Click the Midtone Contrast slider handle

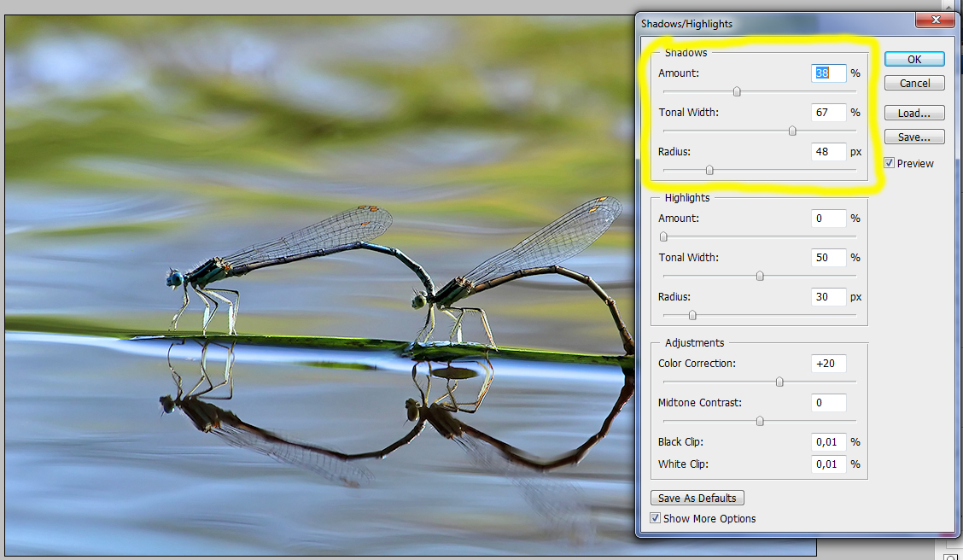click(760, 422)
